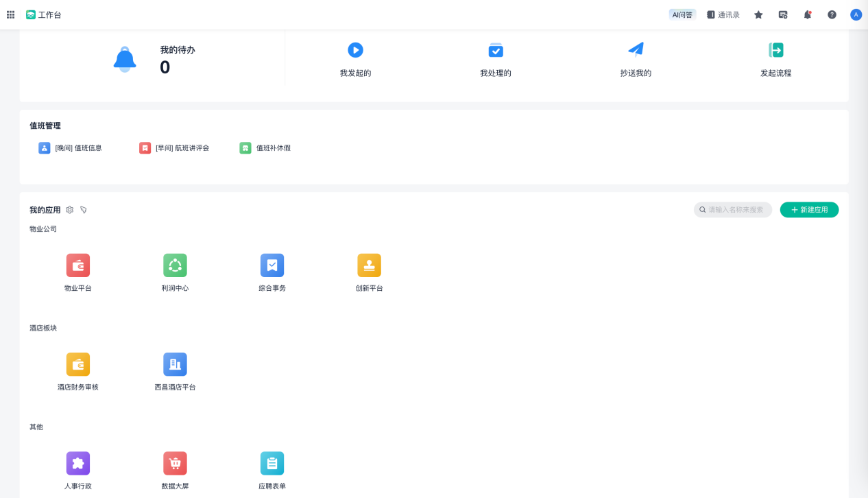The width and height of the screenshot is (868, 498).
Task: Open the 物业平台 app icon
Action: (x=77, y=265)
